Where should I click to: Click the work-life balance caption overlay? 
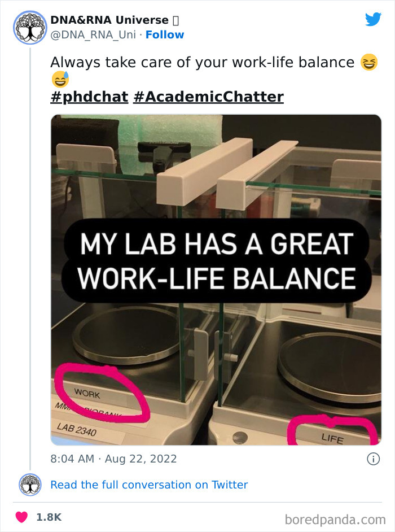(216, 262)
